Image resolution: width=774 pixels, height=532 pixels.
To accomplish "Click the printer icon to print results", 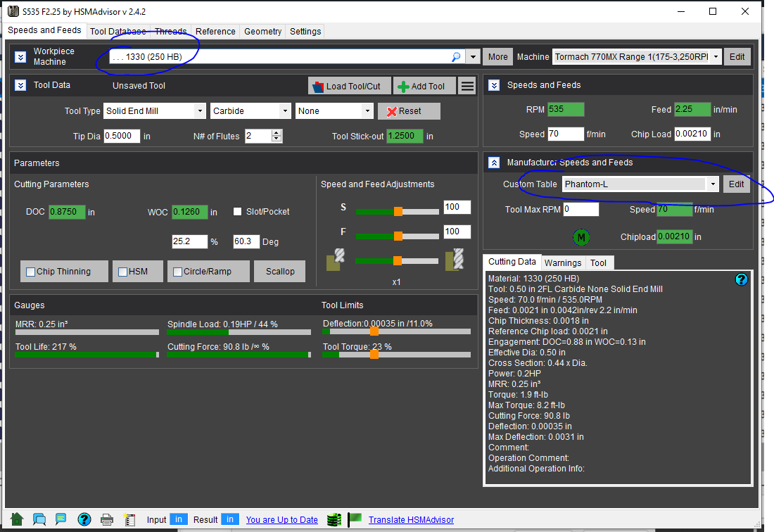I will click(107, 520).
